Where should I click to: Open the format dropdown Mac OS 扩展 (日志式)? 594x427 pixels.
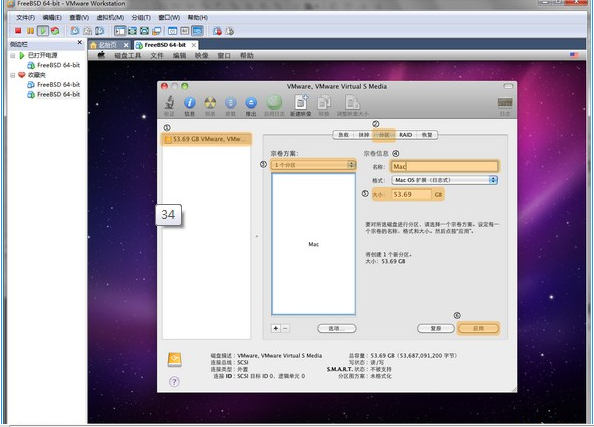pos(444,180)
